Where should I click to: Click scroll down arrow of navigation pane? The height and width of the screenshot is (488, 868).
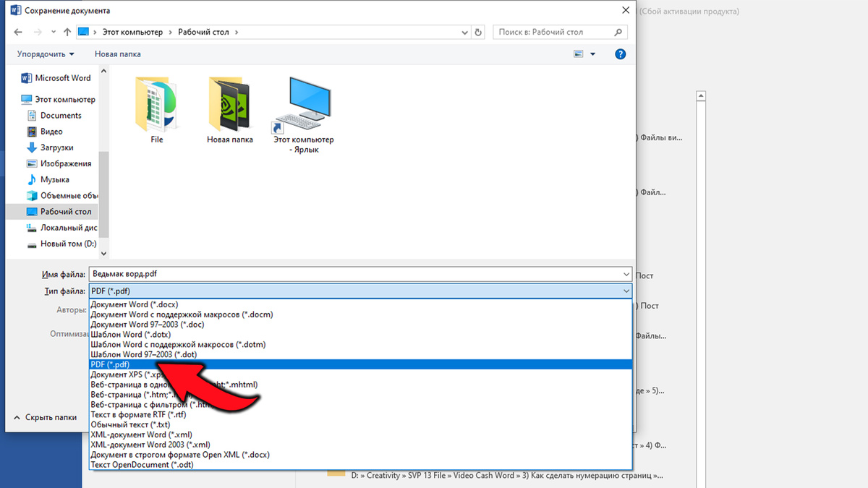103,252
